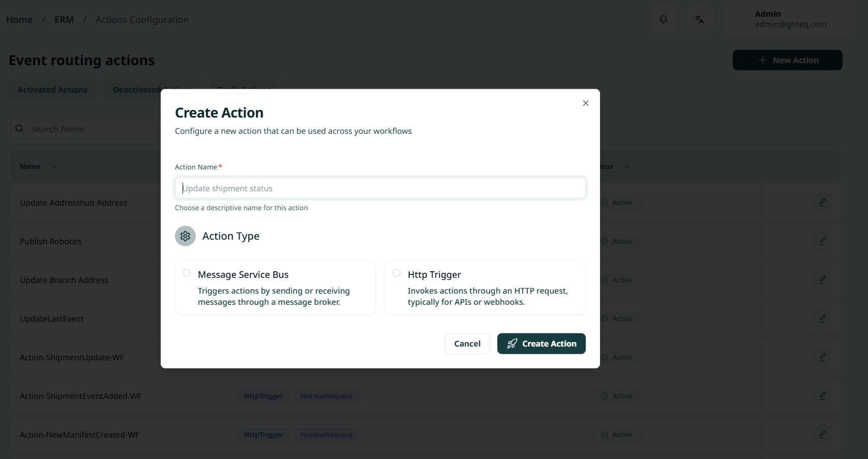Edit the Action-ShipmentUpdate-WF action

[x=822, y=357]
